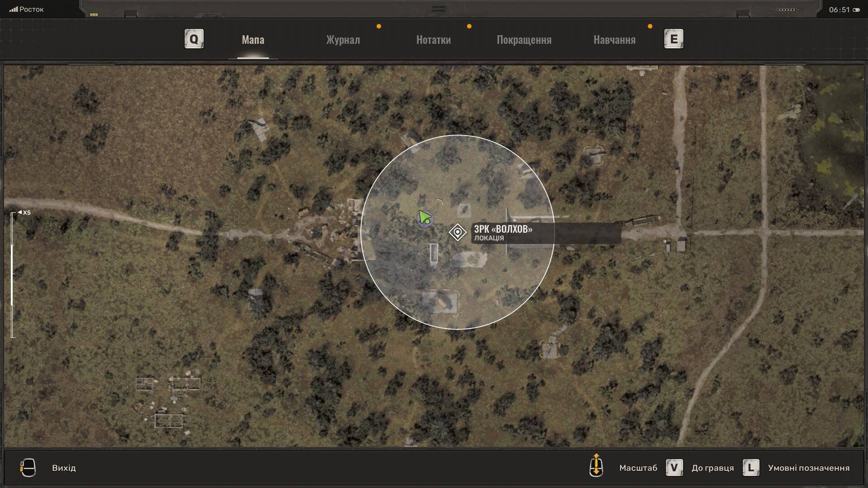Click the ЛОКАЦІЯ subtitle text
This screenshot has width=868, height=488.
(489, 238)
